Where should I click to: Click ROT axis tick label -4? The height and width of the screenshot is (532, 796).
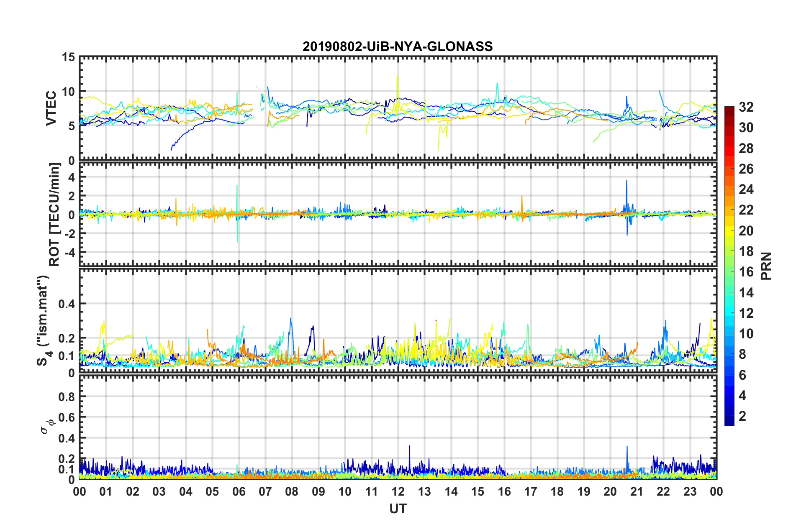tap(70, 252)
